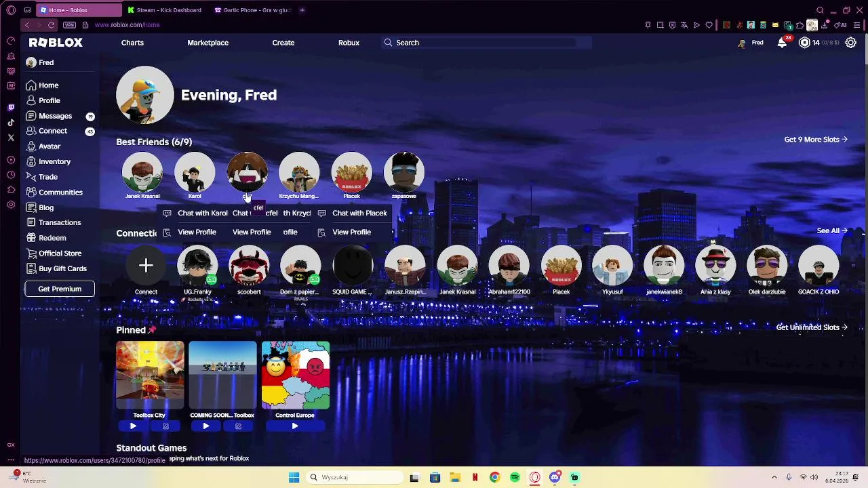Open Create in the top navigation
This screenshot has width=868, height=488.
pyautogui.click(x=283, y=43)
